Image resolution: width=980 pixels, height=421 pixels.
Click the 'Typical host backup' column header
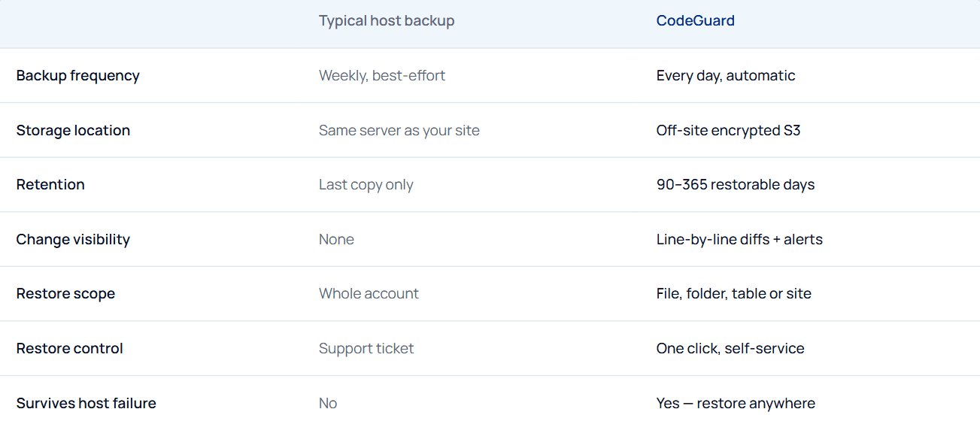pos(387,21)
